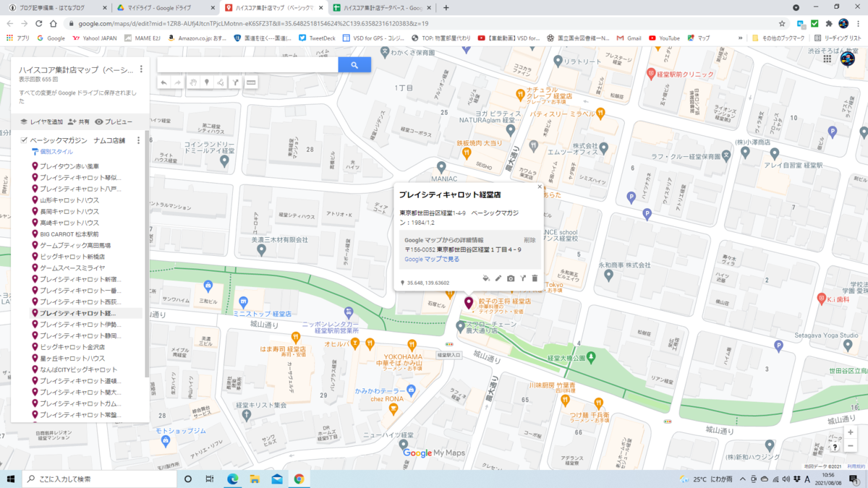Select the draw line tool

221,83
